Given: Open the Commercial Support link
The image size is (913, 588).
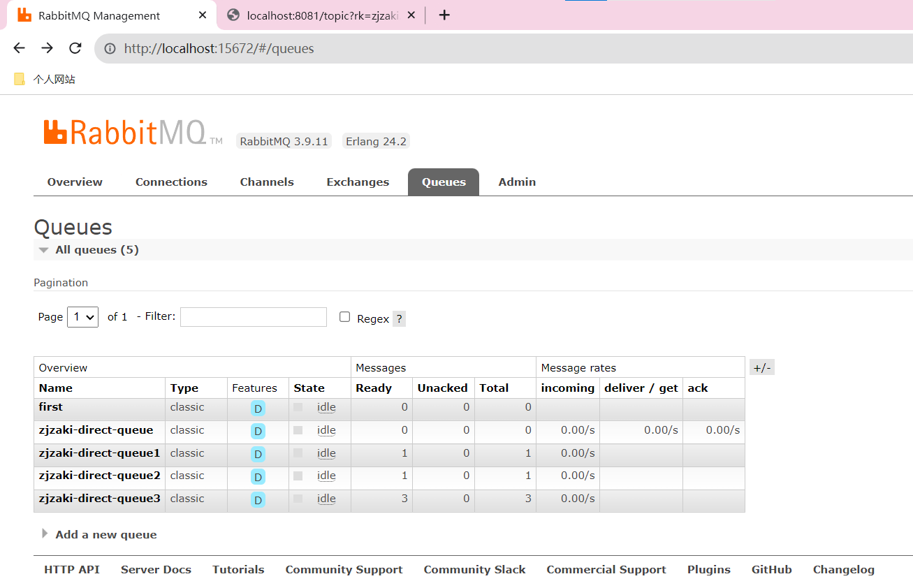Looking at the screenshot, I should 606,569.
